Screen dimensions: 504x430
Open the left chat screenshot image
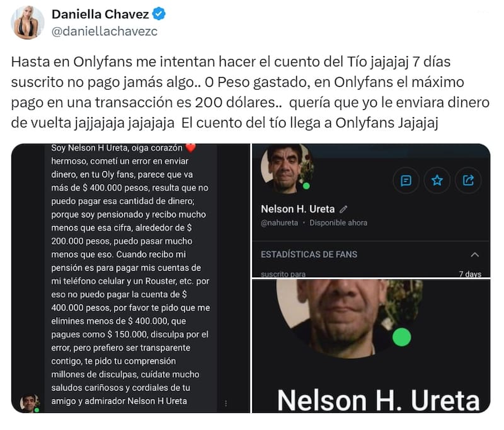click(130, 278)
